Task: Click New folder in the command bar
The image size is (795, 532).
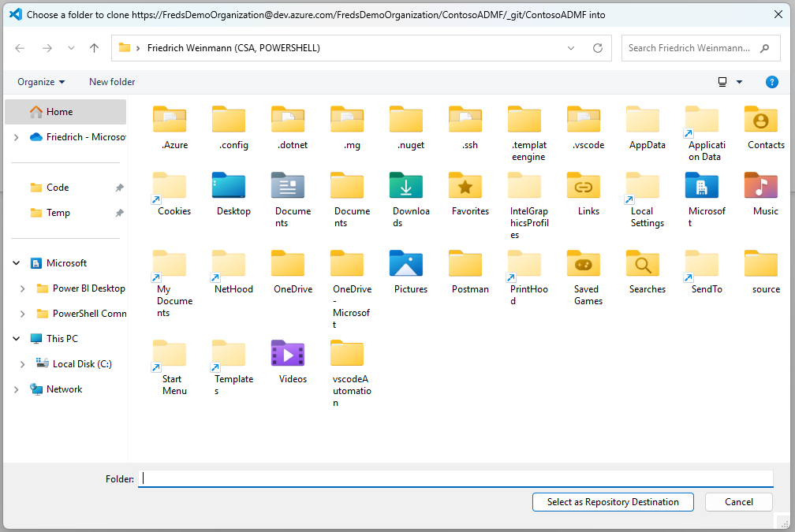Action: [111, 81]
